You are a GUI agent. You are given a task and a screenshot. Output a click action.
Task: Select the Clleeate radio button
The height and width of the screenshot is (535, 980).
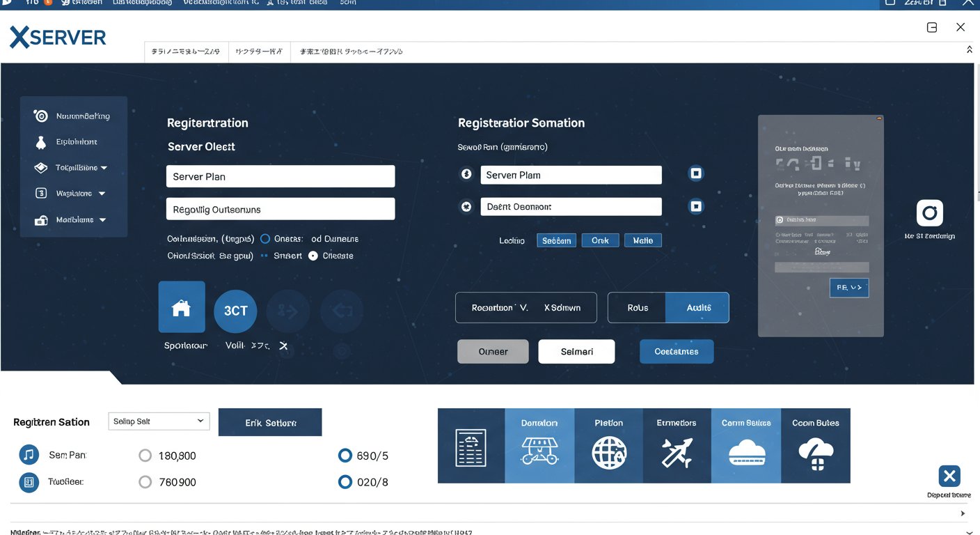coord(313,256)
